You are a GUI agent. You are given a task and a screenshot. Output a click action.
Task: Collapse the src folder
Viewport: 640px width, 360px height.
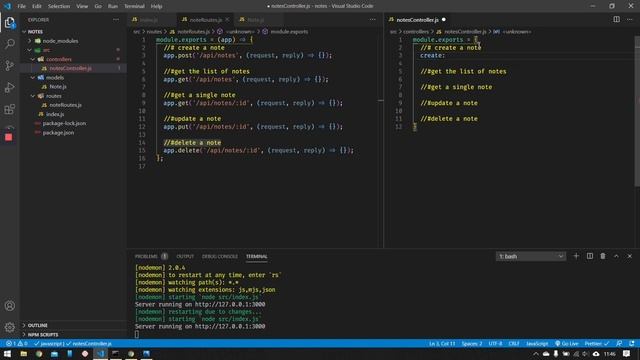coord(73,50)
